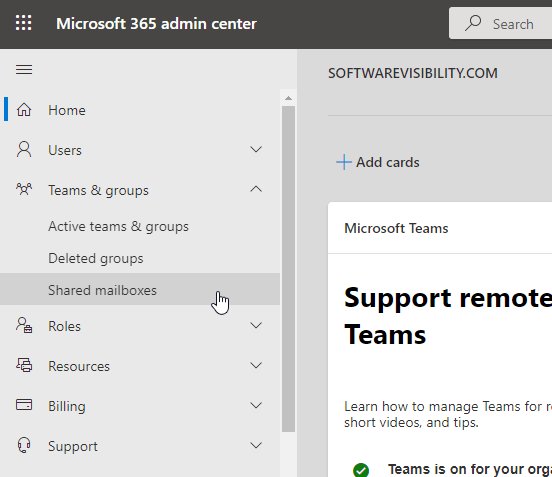Collapse the navigation hamburger menu
The width and height of the screenshot is (552, 477).
click(x=24, y=69)
